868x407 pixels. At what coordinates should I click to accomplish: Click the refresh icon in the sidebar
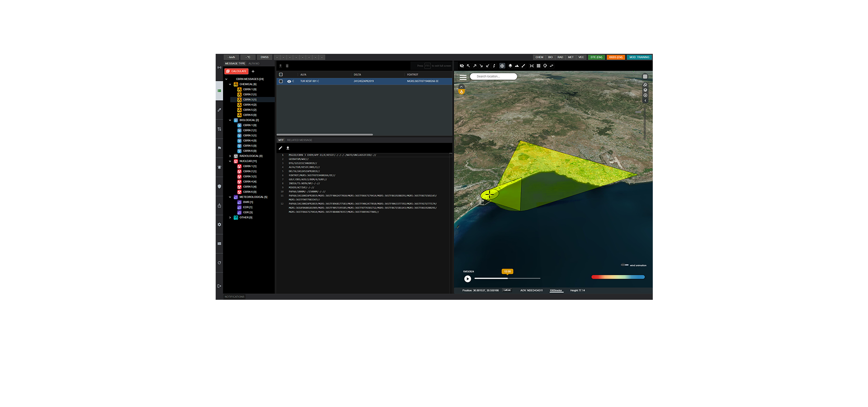coord(219,263)
